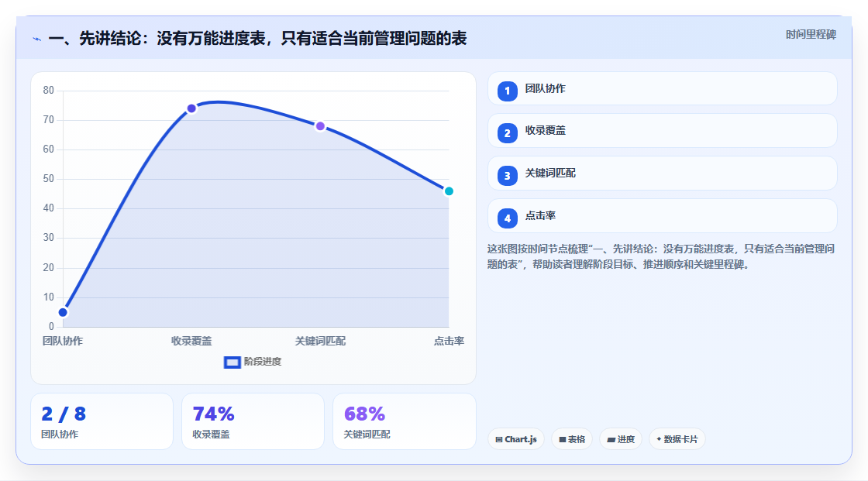Image resolution: width=868 pixels, height=481 pixels.
Task: Click the 这张图按时间节点梳理 description paragraph
Action: [x=661, y=256]
